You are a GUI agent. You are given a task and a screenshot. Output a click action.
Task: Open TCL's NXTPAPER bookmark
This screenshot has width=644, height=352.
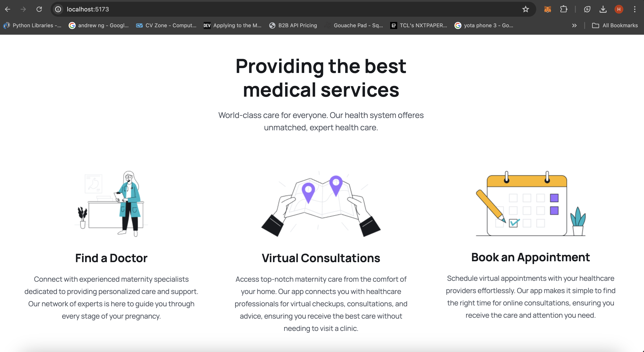[419, 25]
